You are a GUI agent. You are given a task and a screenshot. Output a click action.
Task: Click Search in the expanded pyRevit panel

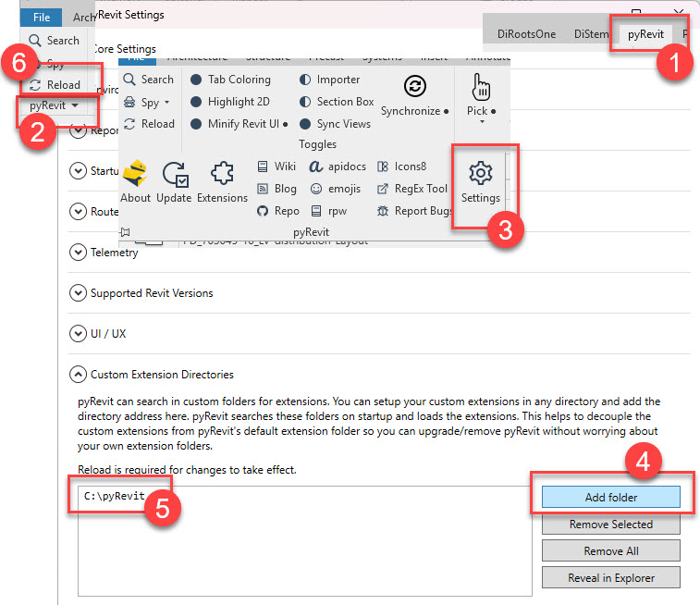148,80
